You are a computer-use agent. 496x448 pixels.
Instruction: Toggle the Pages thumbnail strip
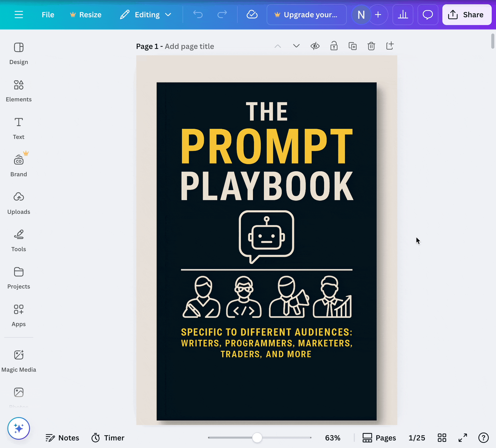tap(379, 438)
